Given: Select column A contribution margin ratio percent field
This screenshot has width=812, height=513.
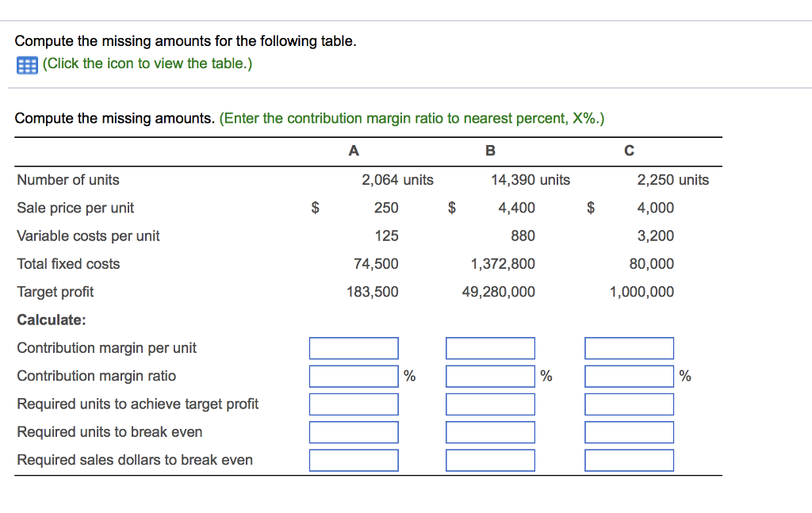Looking at the screenshot, I should click(x=354, y=376).
